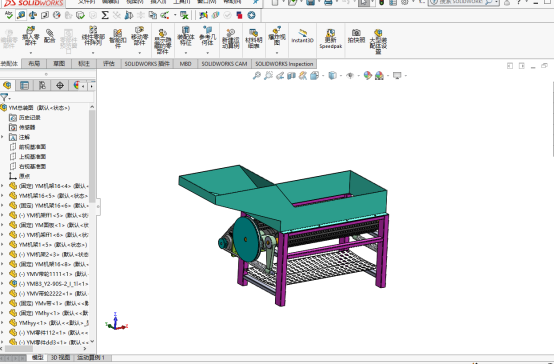The width and height of the screenshot is (554, 364).
Task: Open the Bill of Materials tool
Action: coord(253,39)
